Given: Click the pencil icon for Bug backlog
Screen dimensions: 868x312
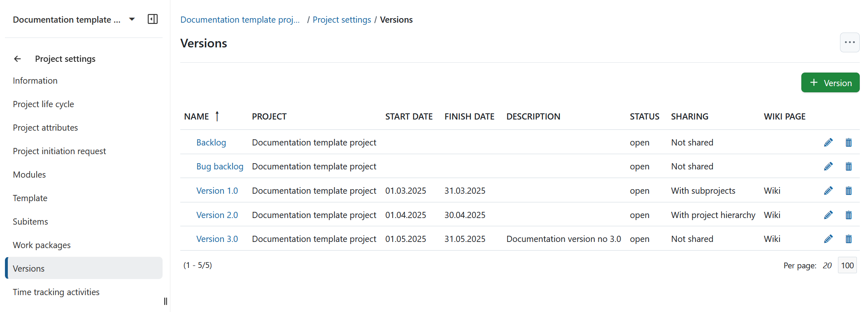Looking at the screenshot, I should coord(828,167).
